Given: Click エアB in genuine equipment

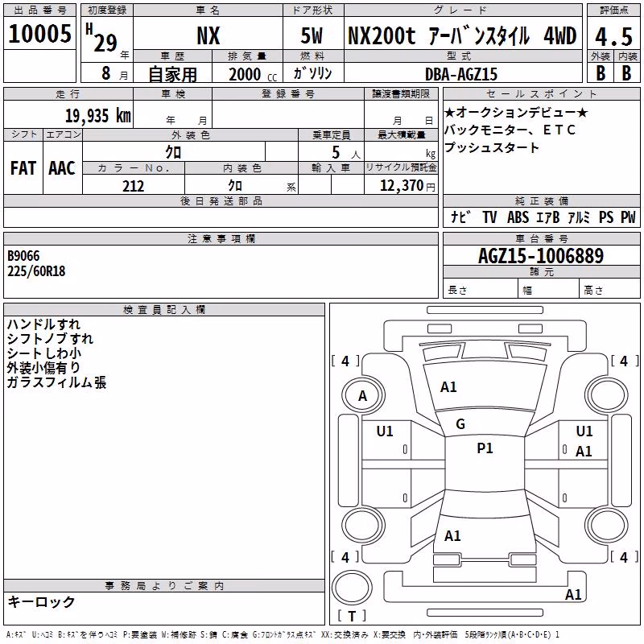Looking at the screenshot, I should (x=548, y=217).
